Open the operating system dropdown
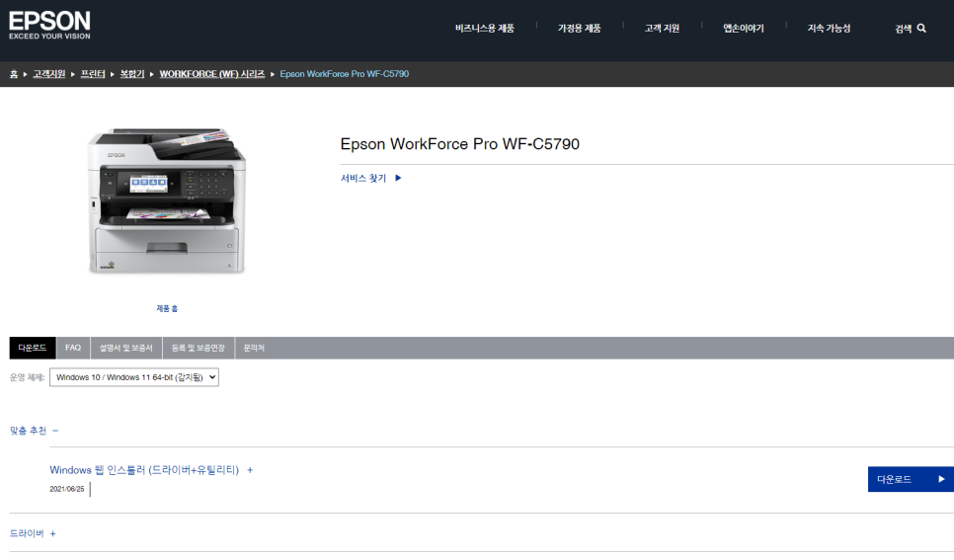 click(x=134, y=377)
